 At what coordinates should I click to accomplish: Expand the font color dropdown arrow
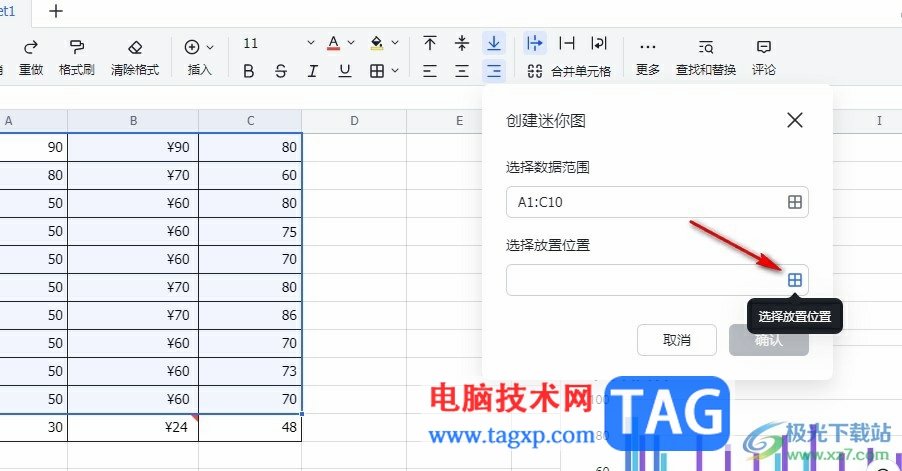351,43
